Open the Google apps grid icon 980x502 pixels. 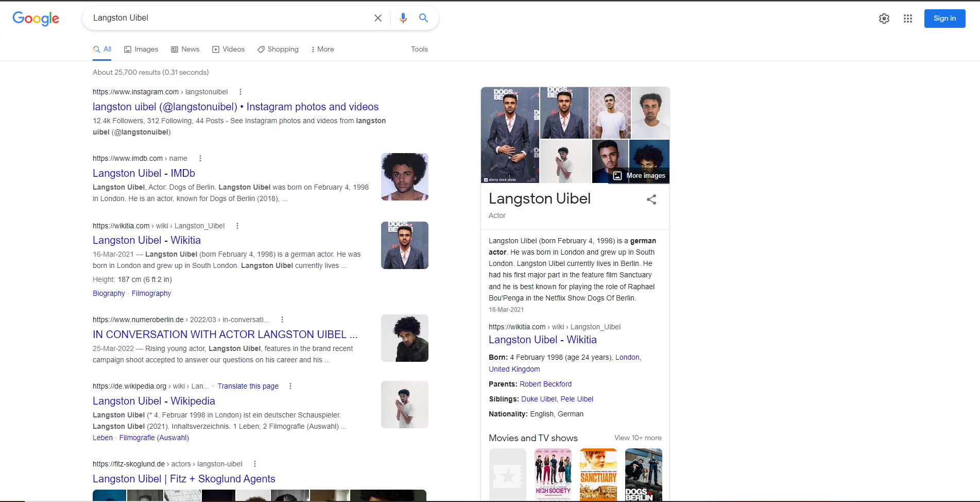pos(908,19)
